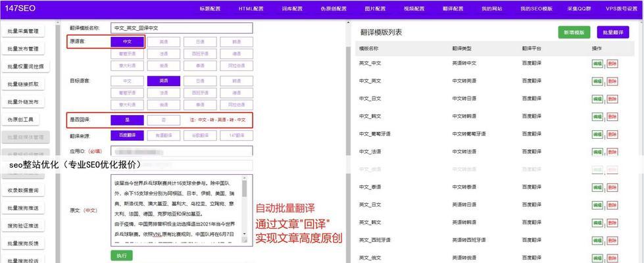This screenshot has height=263, width=644.
Task: Open 伪原创工具 in the sidebar
Action: tap(20, 120)
